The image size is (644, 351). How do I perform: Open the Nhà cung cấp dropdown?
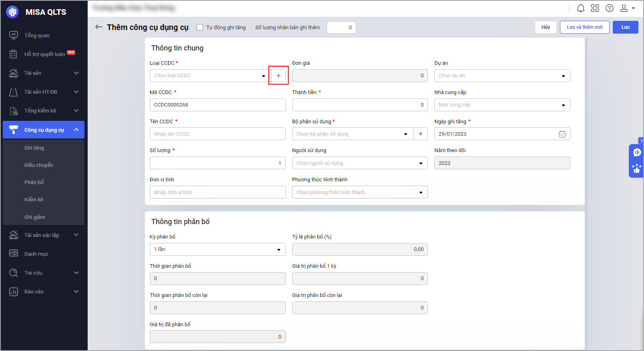(563, 105)
